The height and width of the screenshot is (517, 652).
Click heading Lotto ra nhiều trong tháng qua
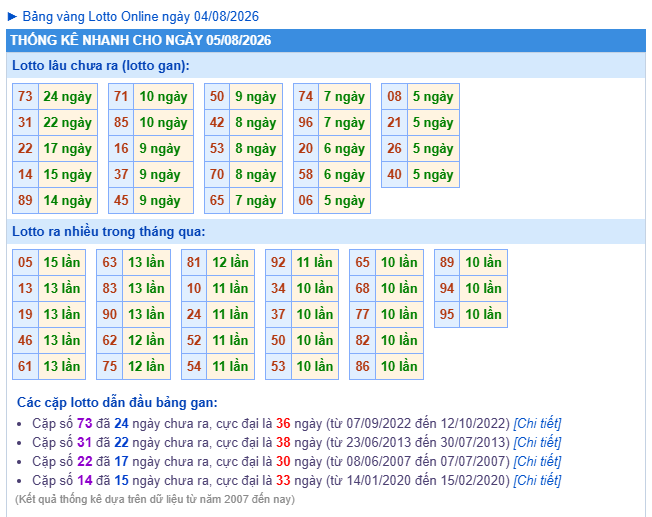[x=109, y=231]
